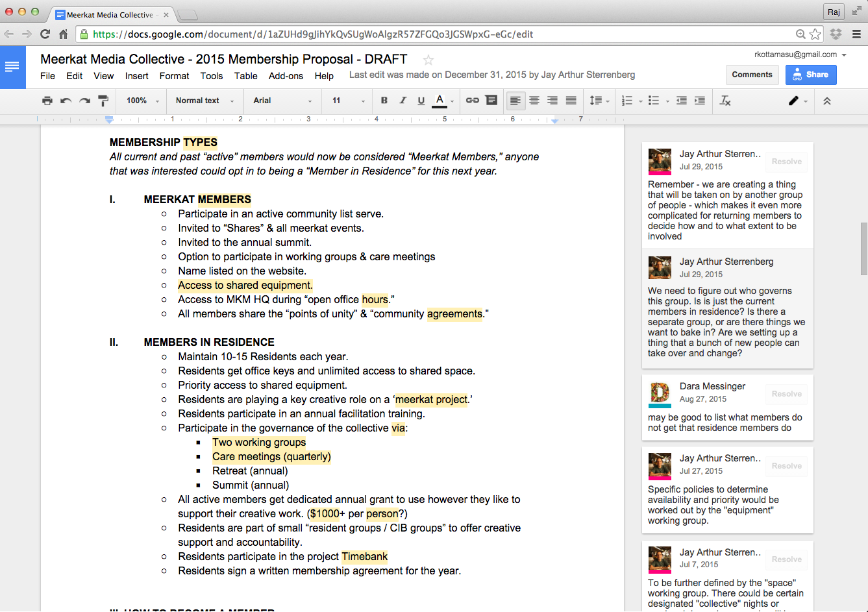
Task: Set right text alignment
Action: (x=552, y=101)
